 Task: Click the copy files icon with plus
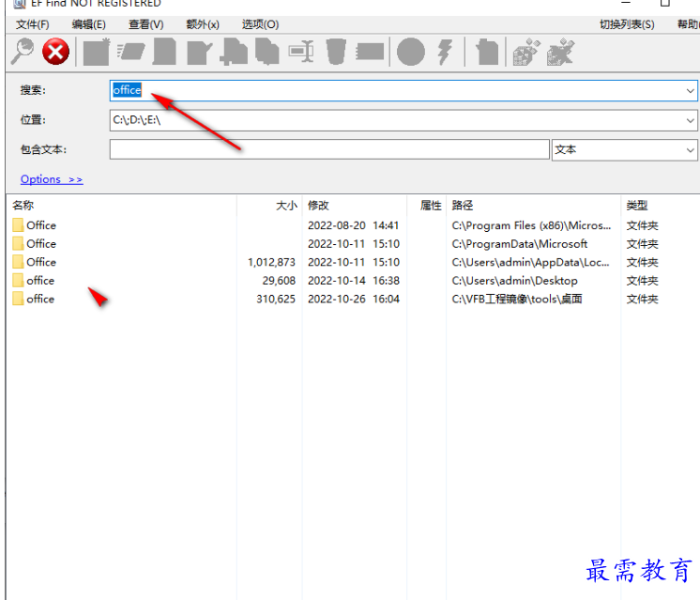234,52
